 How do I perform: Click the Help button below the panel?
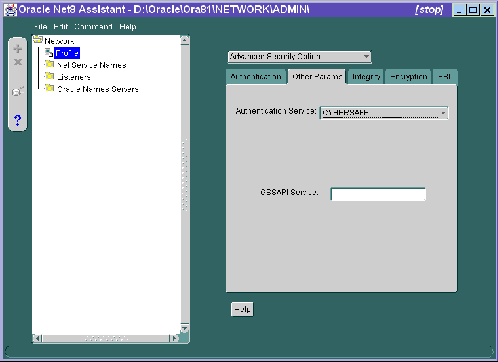pyautogui.click(x=242, y=309)
